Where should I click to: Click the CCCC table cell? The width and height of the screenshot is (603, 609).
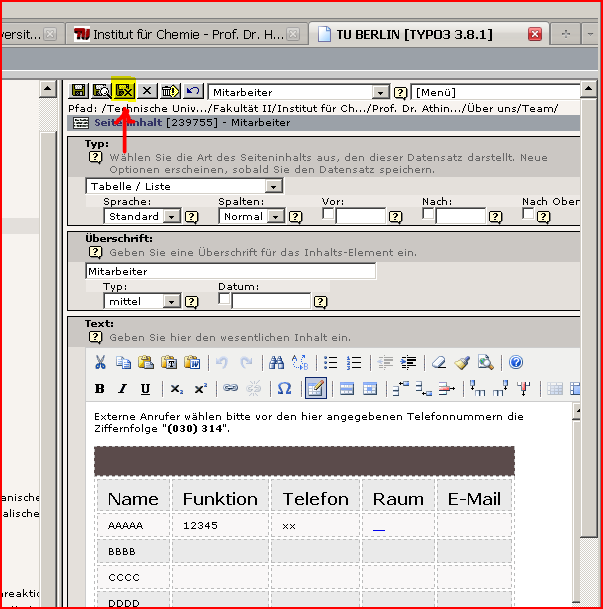click(134, 577)
